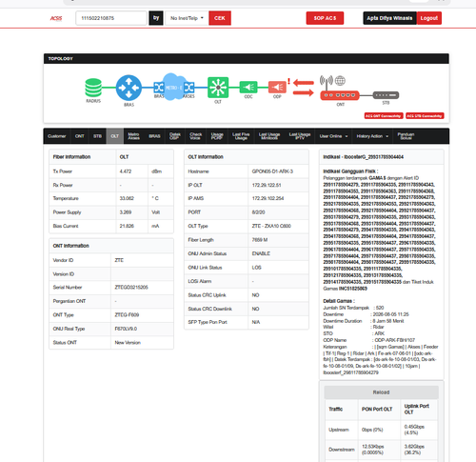This screenshot has height=462, width=476.
Task: Open the Check Voice tab
Action: point(196,136)
